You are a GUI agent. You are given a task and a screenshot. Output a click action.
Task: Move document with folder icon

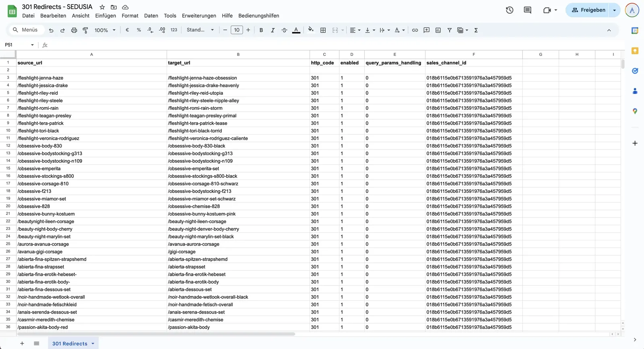tap(114, 7)
